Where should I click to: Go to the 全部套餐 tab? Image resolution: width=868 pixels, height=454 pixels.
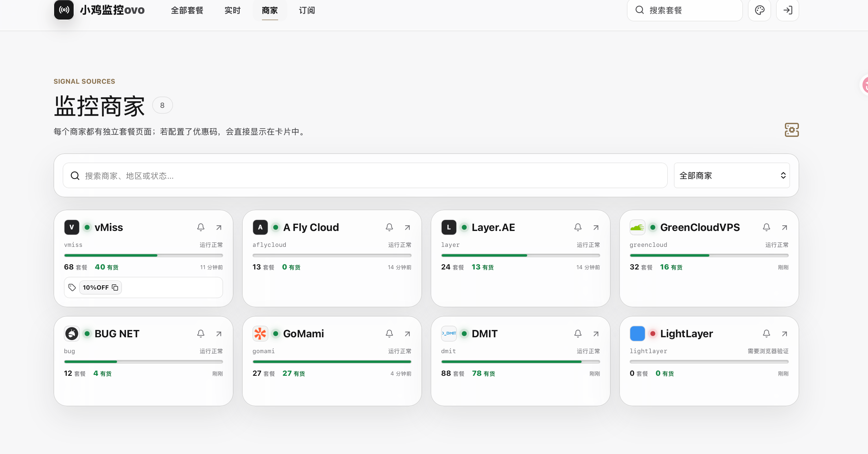tap(187, 10)
